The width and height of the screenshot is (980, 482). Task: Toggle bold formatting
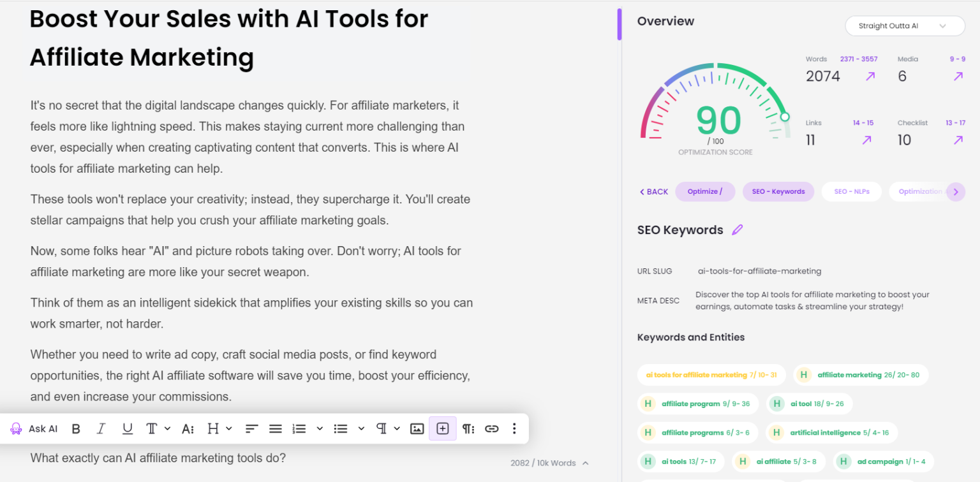tap(76, 429)
